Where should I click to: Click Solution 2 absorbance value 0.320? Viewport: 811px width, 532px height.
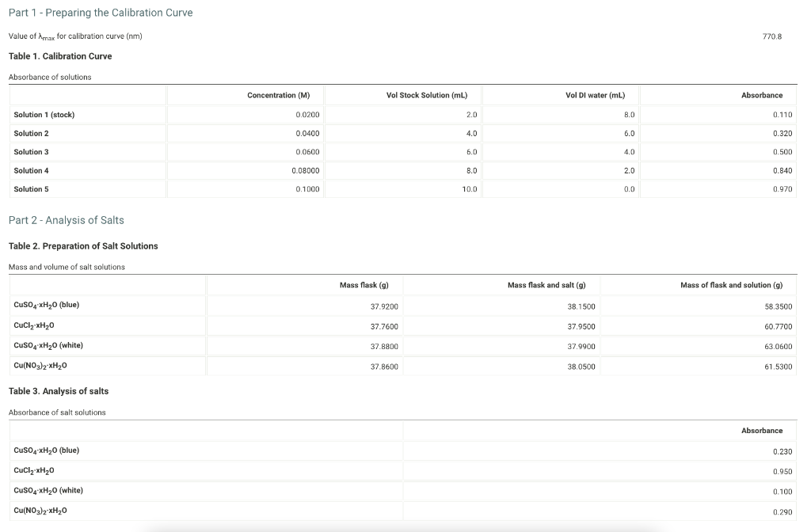pyautogui.click(x=782, y=133)
